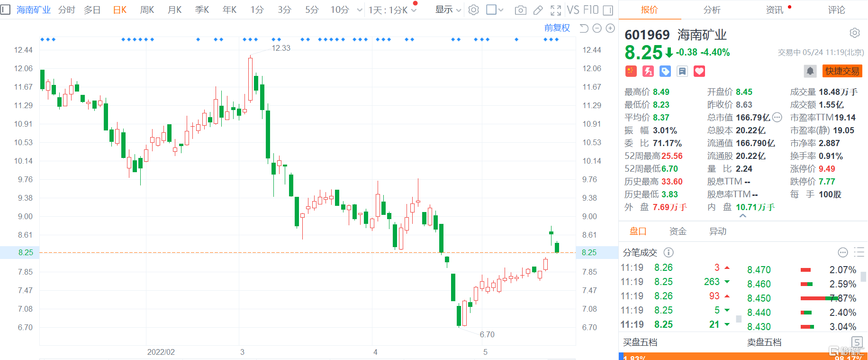Take a chart screenshot with camera icon
The image size is (868, 360).
(520, 10)
